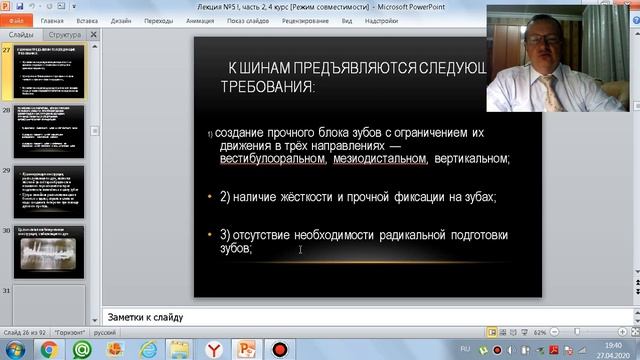Select slide 28 thumbnail
Screen dimensions: 640x360
(49, 131)
